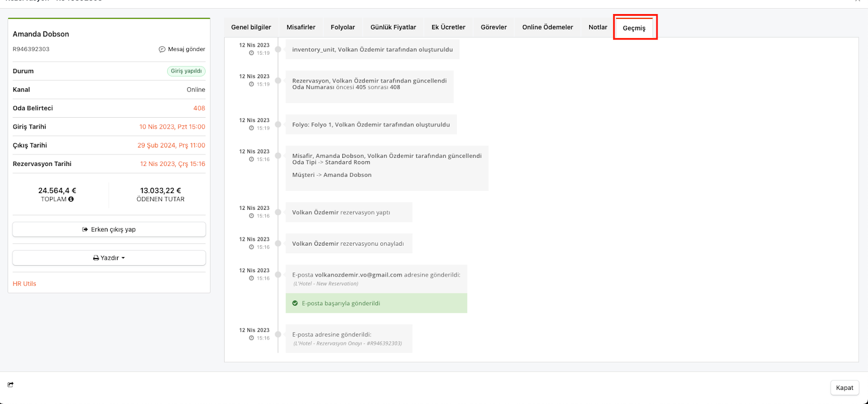Click the share arrow icon at bottom left
The image size is (868, 404).
click(10, 384)
